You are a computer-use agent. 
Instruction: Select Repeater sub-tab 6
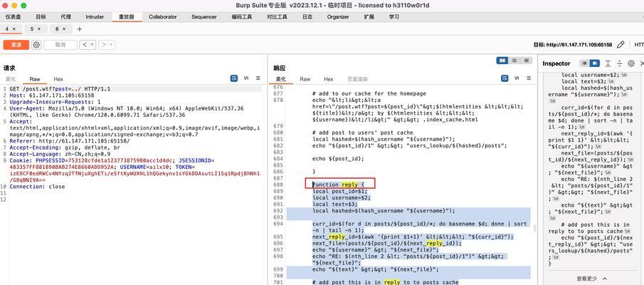point(58,28)
